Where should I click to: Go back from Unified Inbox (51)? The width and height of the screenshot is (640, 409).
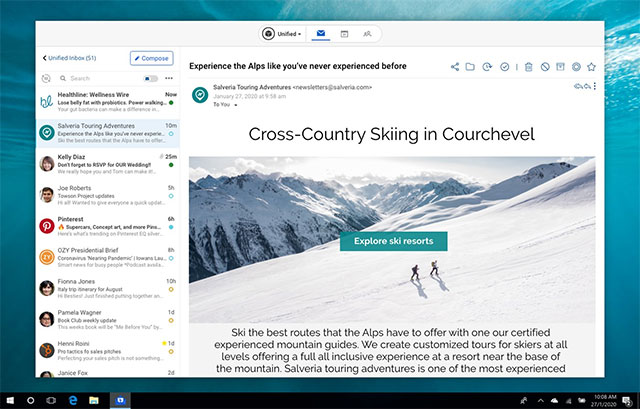44,58
